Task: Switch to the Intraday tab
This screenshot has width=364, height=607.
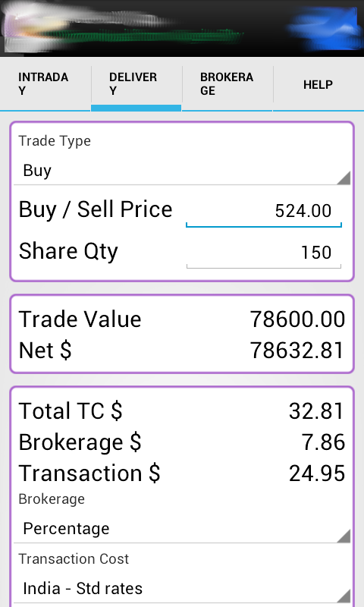Action: 45,84
